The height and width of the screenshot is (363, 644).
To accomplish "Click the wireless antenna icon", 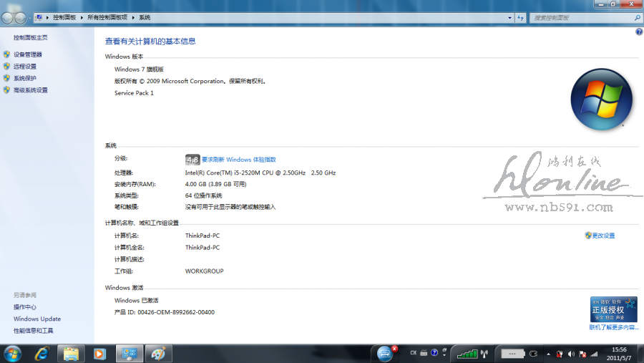I will point(484,354).
